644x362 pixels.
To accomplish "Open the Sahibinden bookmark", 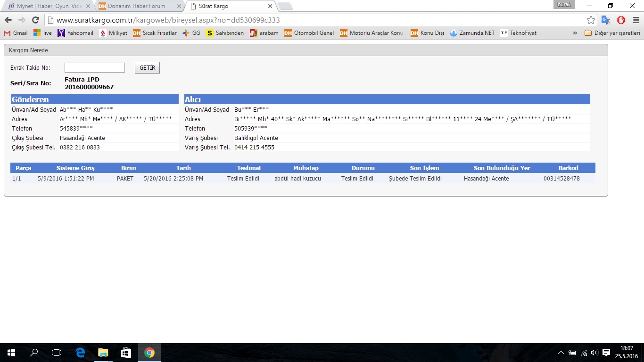I will coord(225,33).
